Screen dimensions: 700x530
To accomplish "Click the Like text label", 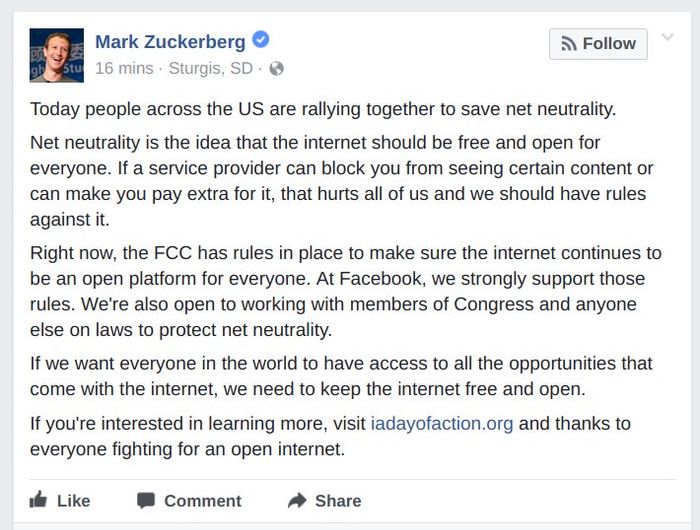I will [74, 500].
